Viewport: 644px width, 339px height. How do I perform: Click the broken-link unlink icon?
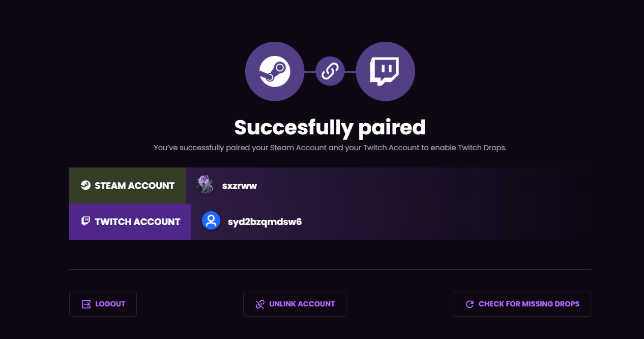tap(260, 304)
